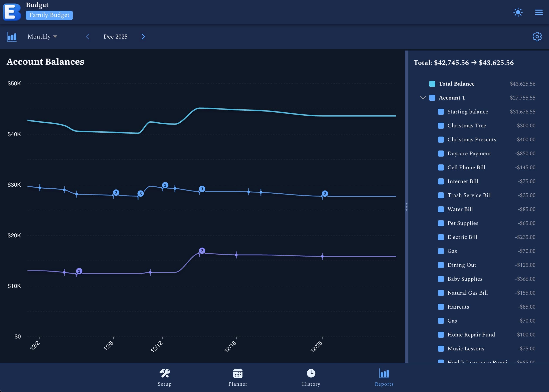The image size is (549, 392).
Task: Toggle Total Balance series checkbox
Action: [432, 84]
